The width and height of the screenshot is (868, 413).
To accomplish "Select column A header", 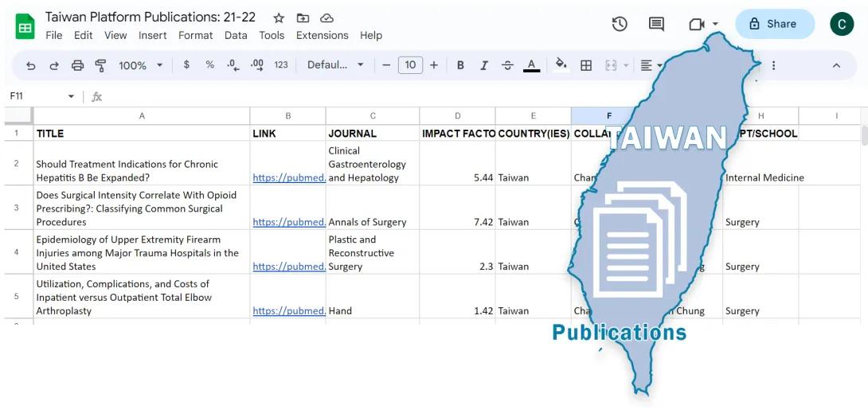I will [142, 115].
